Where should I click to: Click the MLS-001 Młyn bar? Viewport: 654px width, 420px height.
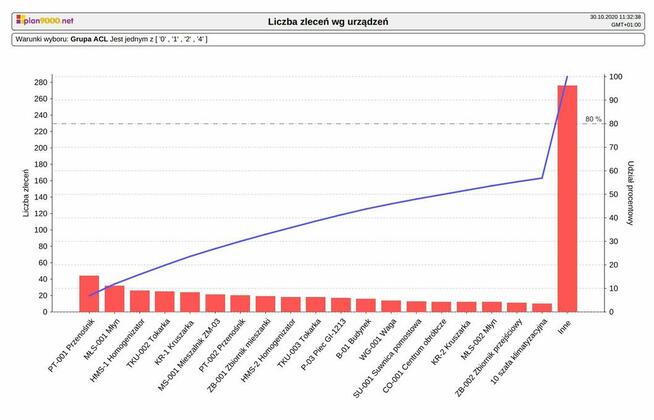coord(114,299)
